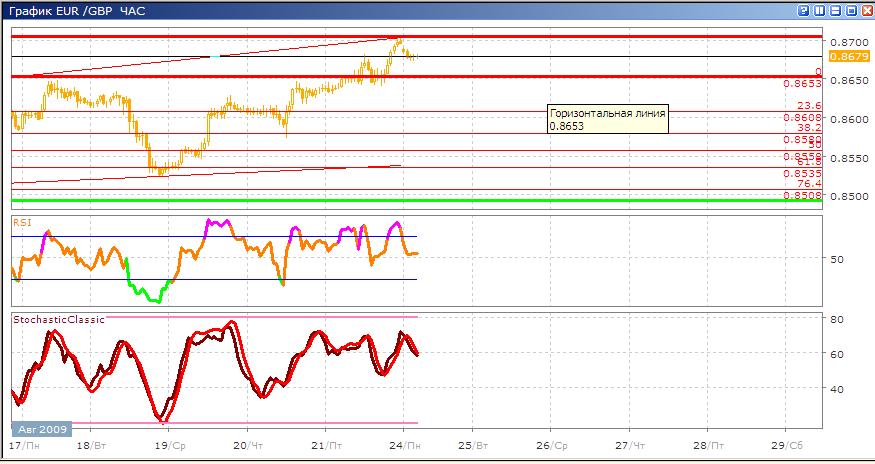
Task: Click price axis value 0.8500
Action: 849,197
